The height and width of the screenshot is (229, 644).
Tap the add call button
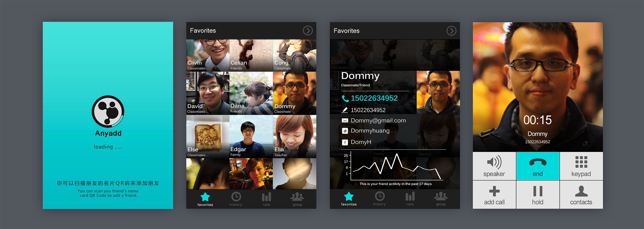[494, 195]
